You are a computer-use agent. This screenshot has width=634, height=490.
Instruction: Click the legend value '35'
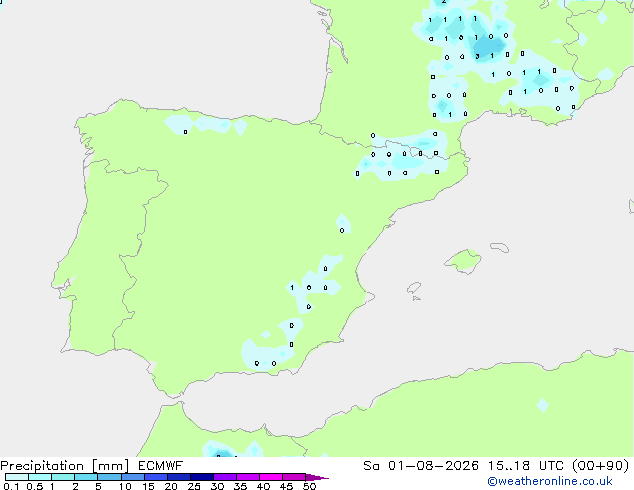click(x=240, y=486)
